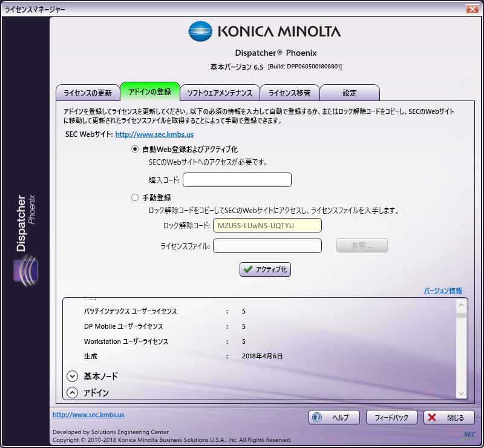The width and height of the screenshot is (484, 448).
Task: Click the Build: DPP0605001808801 text
Action: click(305, 67)
